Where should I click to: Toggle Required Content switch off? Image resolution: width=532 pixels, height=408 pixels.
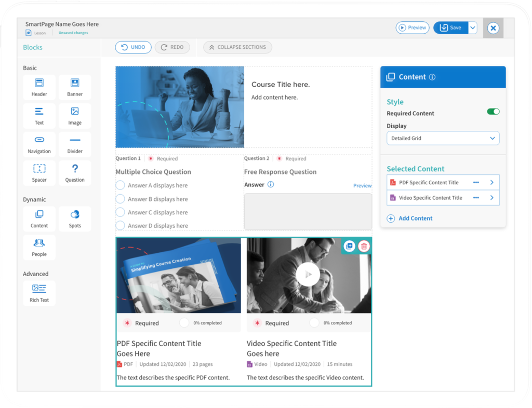pos(493,112)
